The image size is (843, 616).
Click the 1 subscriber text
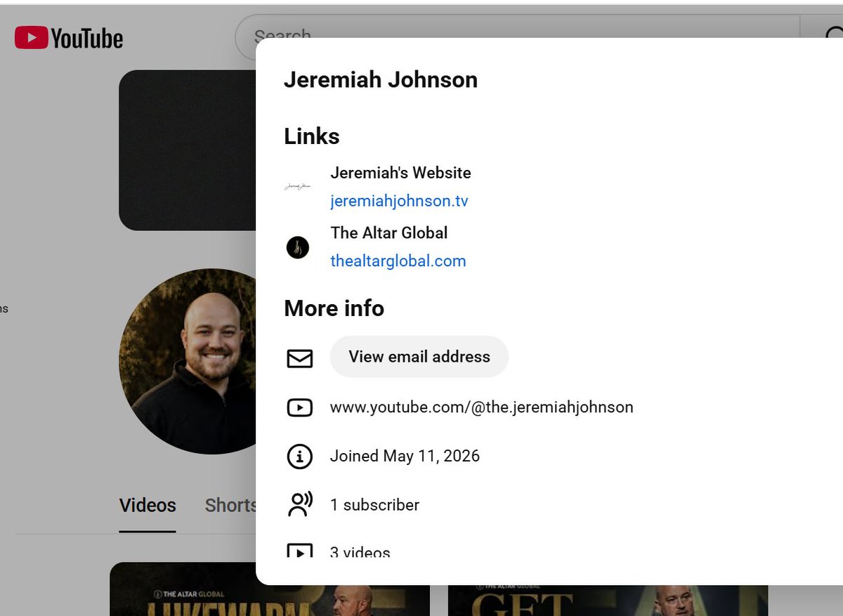(x=374, y=505)
